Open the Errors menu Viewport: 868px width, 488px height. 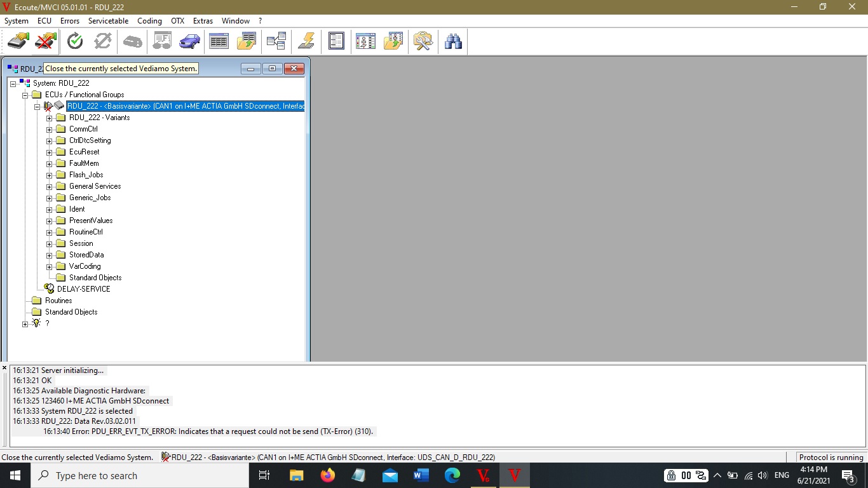70,21
